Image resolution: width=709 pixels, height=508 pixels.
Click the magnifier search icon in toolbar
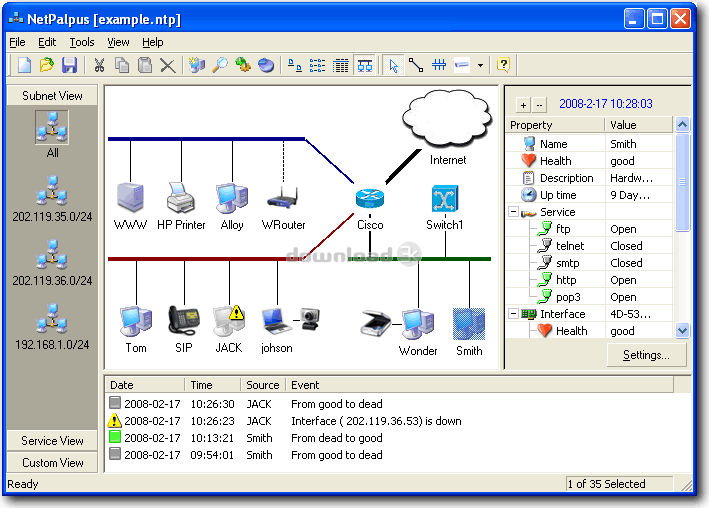click(x=220, y=65)
